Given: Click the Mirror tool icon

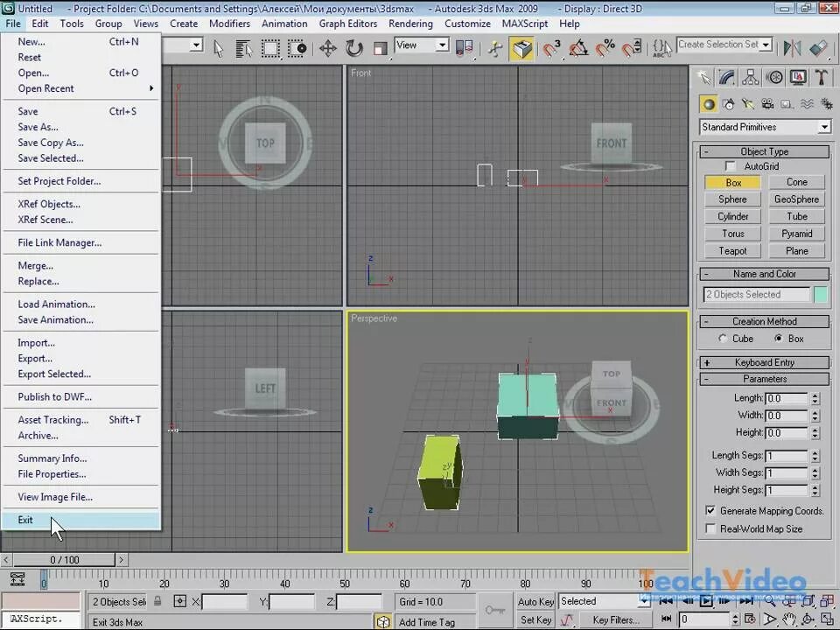Looking at the screenshot, I should pyautogui.click(x=792, y=49).
